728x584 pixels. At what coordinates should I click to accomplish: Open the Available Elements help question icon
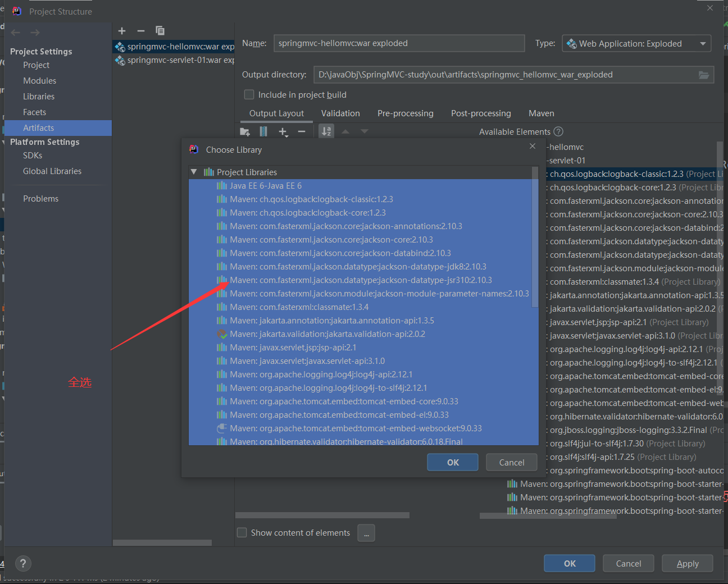pos(558,131)
